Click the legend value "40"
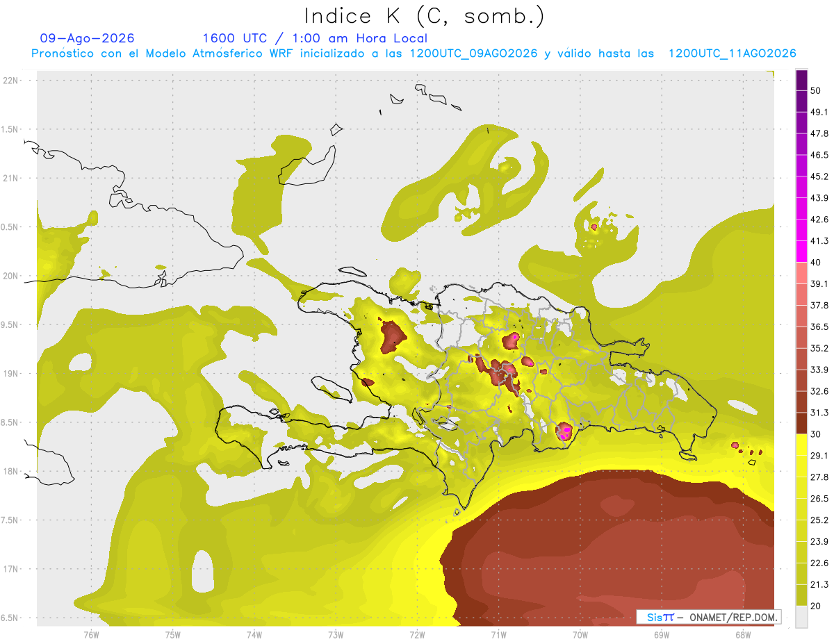This screenshot has width=834, height=644. [817, 263]
